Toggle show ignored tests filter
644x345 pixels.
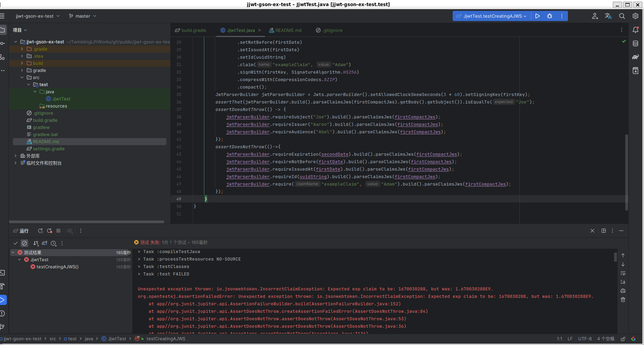click(24, 243)
